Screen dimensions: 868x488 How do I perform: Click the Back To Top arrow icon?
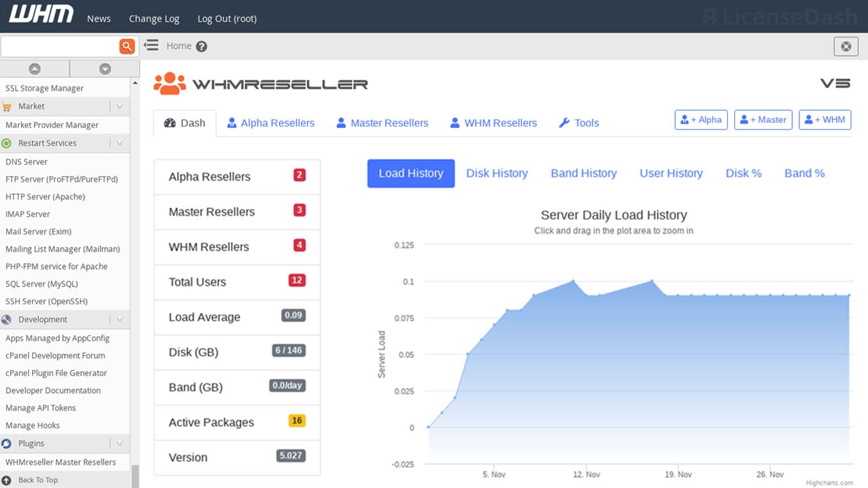(6, 480)
